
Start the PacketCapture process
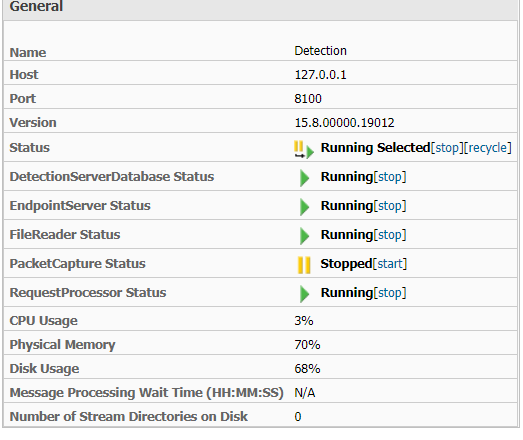[x=390, y=264]
